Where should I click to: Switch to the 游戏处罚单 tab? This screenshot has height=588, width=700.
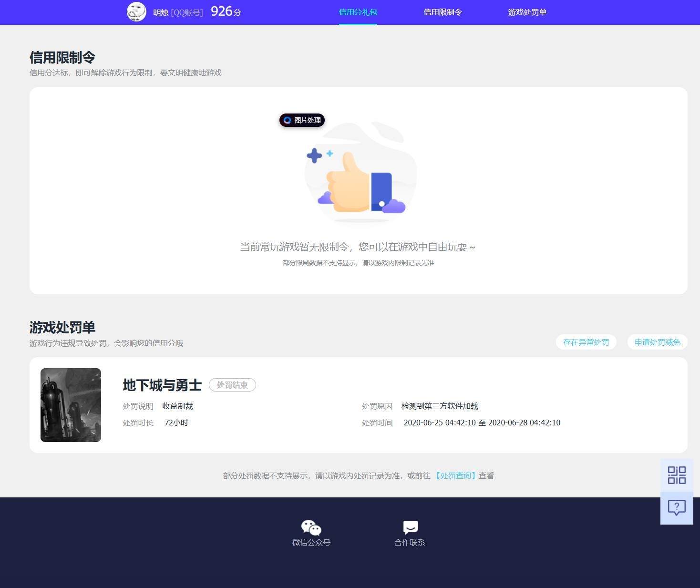point(527,12)
